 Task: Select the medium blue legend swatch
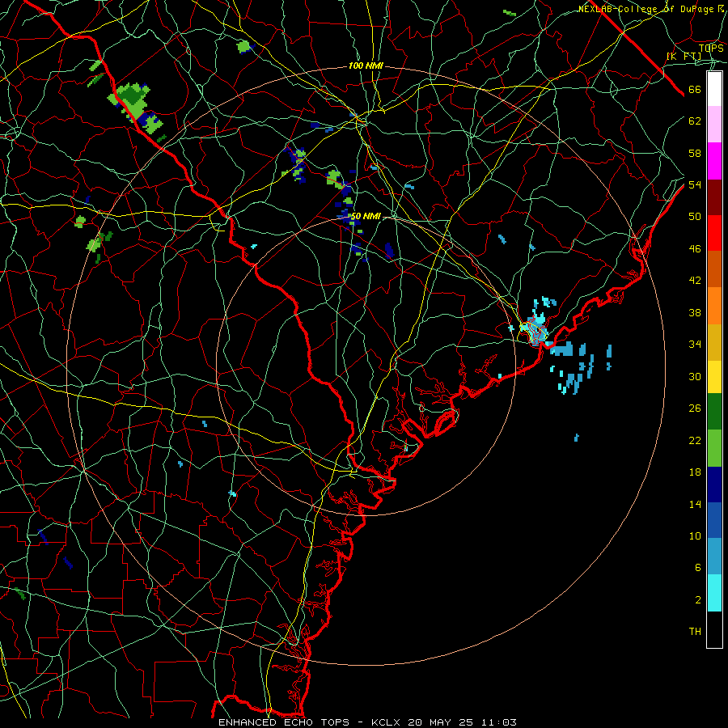[714, 520]
